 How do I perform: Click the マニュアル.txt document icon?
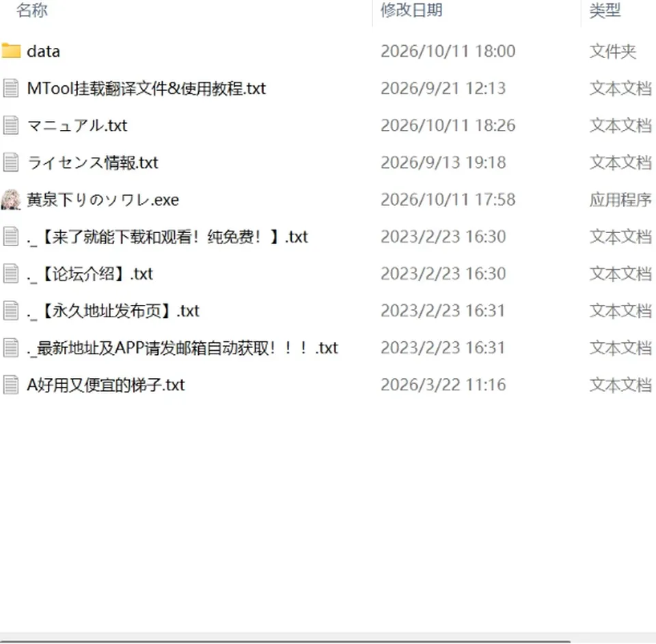(x=11, y=126)
